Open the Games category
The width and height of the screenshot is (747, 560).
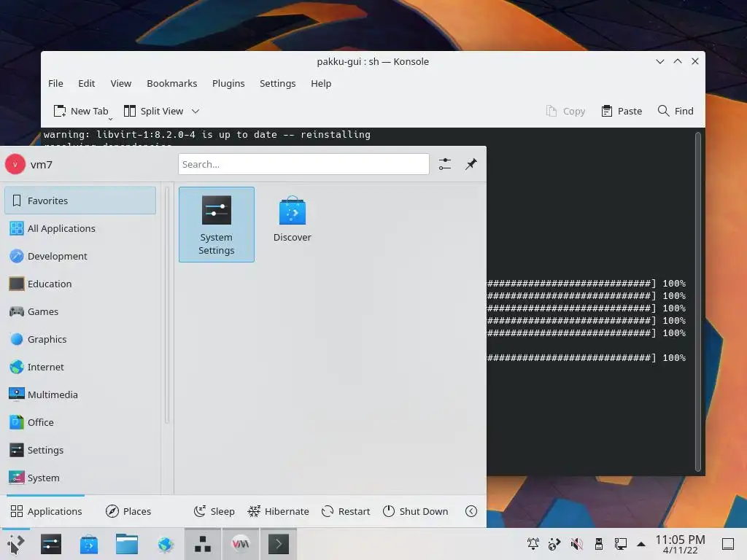tap(80, 311)
